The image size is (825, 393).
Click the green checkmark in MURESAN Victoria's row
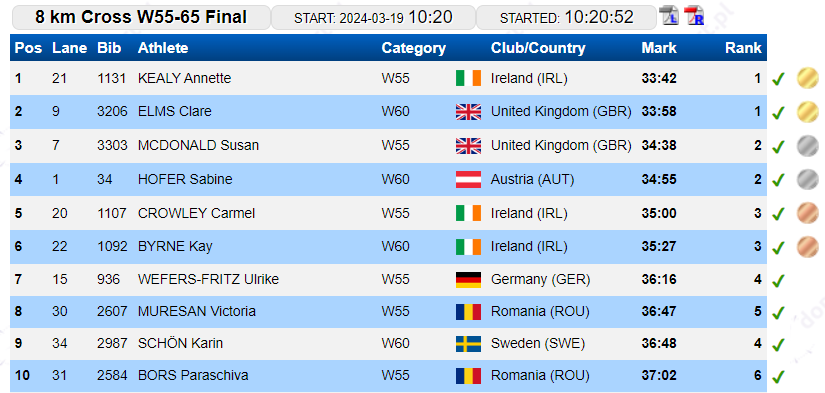tap(778, 313)
